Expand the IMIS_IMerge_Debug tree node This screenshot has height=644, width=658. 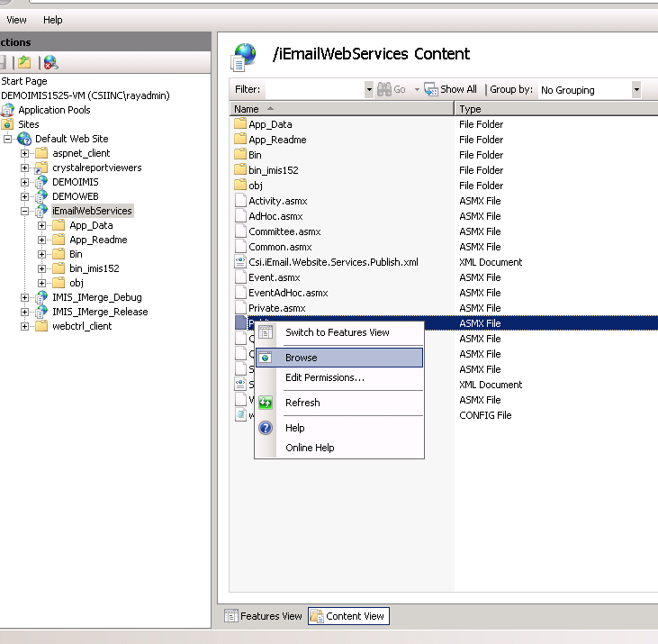pos(25,297)
